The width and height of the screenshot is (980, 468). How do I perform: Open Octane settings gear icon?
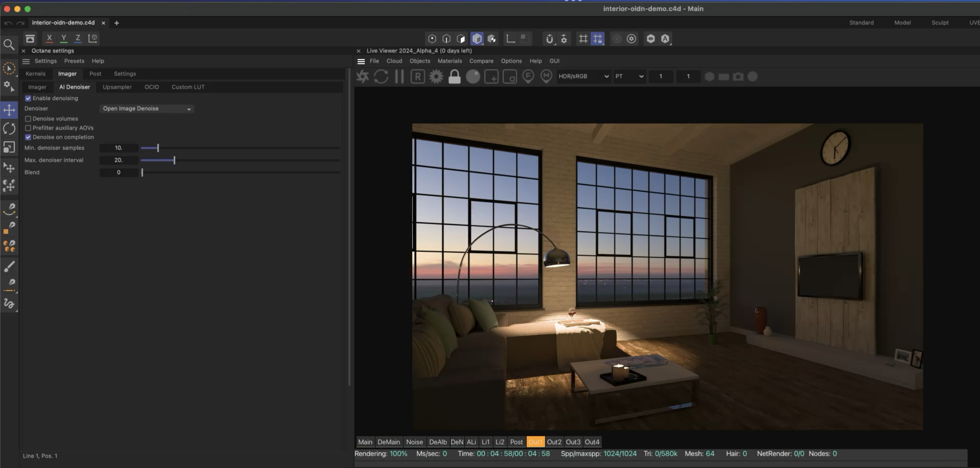[x=436, y=77]
